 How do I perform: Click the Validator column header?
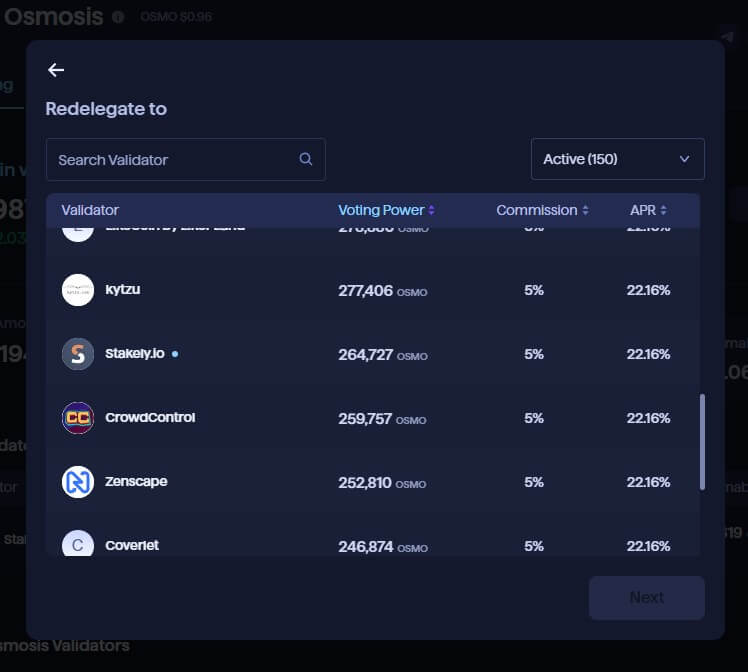point(90,210)
